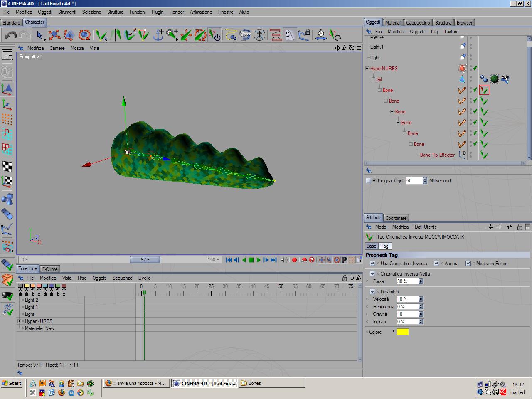Toggle the sound speaker icon

[x=284, y=260]
